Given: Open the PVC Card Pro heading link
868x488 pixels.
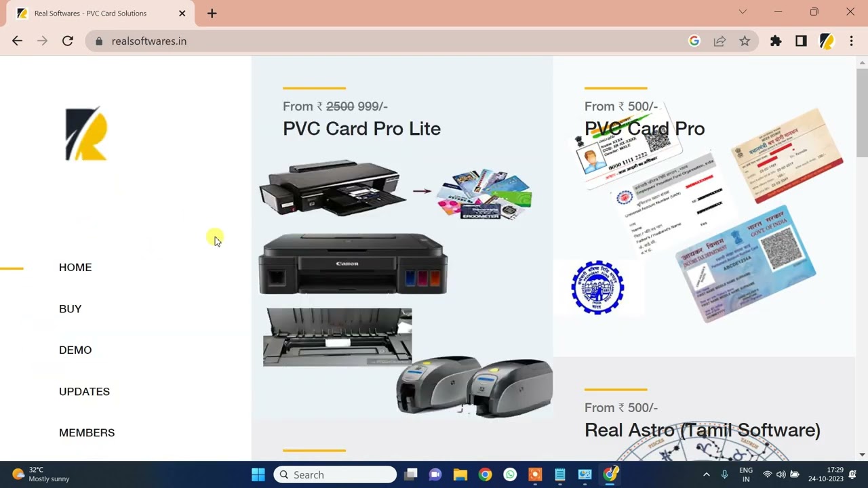Looking at the screenshot, I should [x=644, y=129].
